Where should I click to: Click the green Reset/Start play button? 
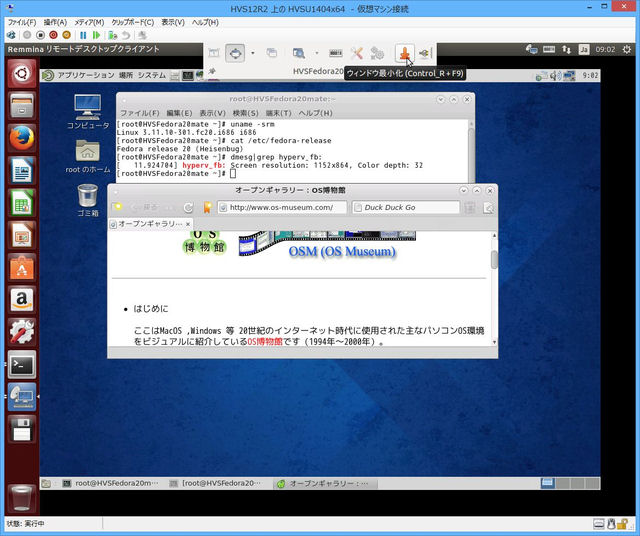tap(96, 35)
